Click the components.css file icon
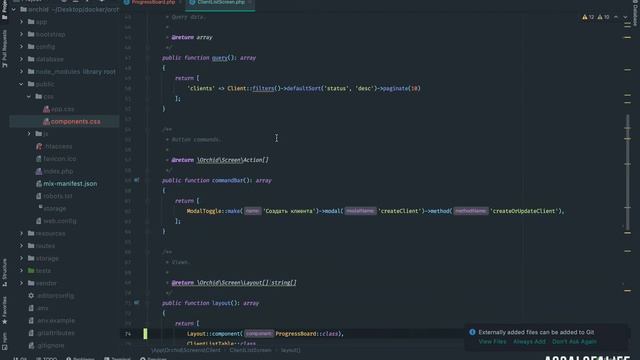 coord(46,122)
